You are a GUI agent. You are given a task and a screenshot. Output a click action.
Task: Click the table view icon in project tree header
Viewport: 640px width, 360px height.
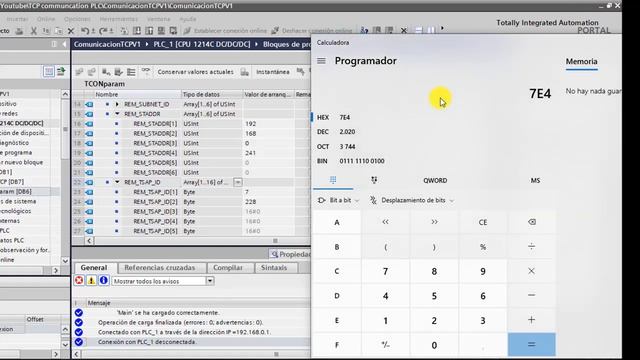pyautogui.click(x=49, y=72)
